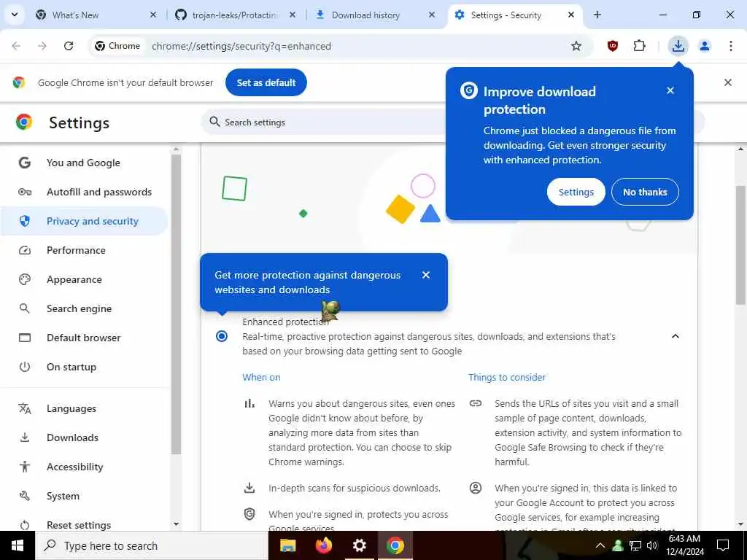Click the sidebar scroll up arrow

177,149
